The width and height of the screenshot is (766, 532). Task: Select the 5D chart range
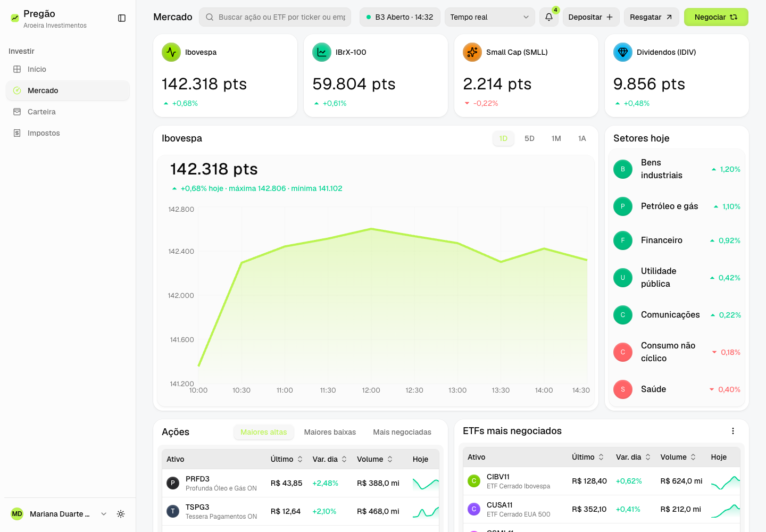point(529,138)
